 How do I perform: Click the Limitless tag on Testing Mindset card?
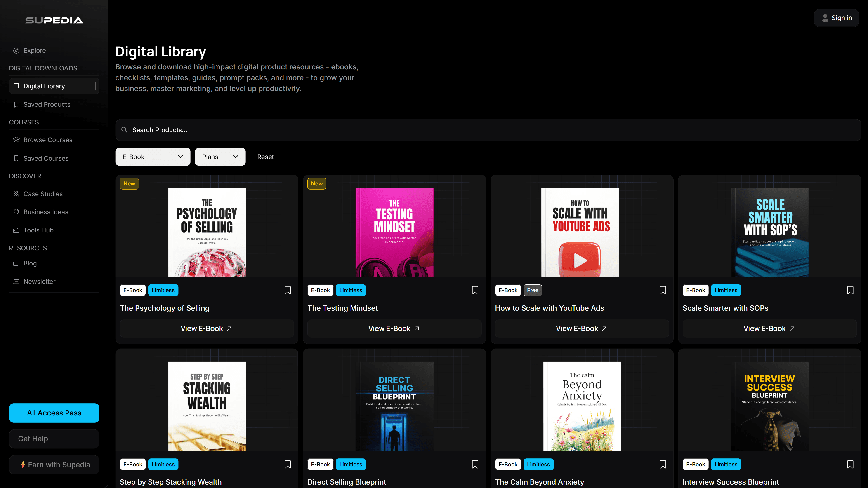click(x=351, y=290)
